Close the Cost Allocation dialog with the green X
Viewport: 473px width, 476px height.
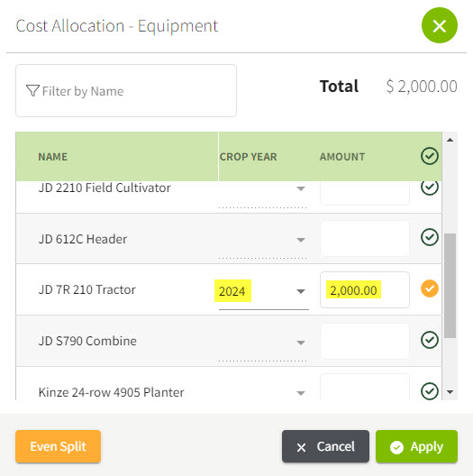coord(440,25)
